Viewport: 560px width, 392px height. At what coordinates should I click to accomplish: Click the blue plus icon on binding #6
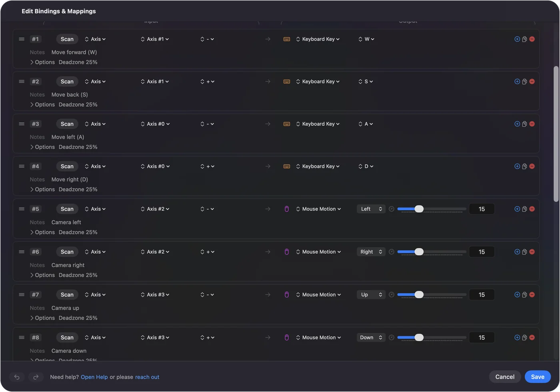pos(517,252)
